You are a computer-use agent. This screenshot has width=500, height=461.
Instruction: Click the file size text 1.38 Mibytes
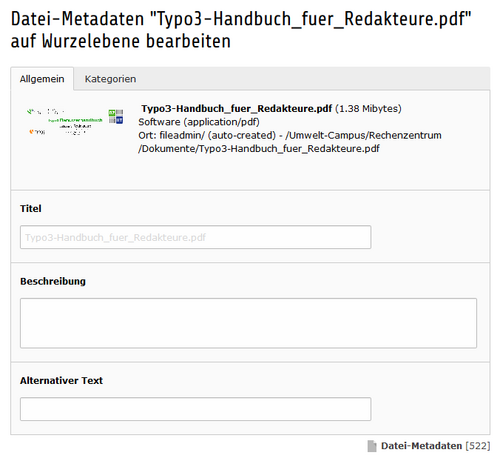368,109
